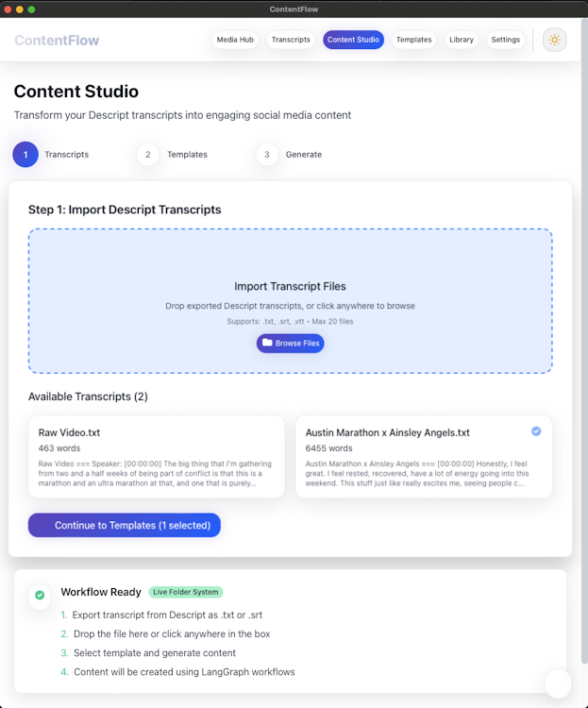Click the step 2 Templates circle
The width and height of the screenshot is (588, 708).
point(148,154)
